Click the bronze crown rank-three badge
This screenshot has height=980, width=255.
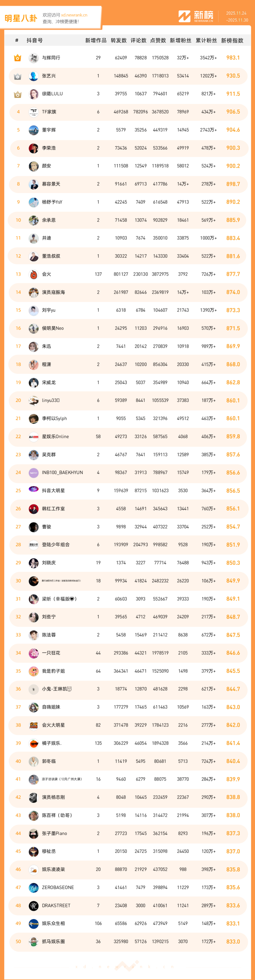click(x=17, y=94)
